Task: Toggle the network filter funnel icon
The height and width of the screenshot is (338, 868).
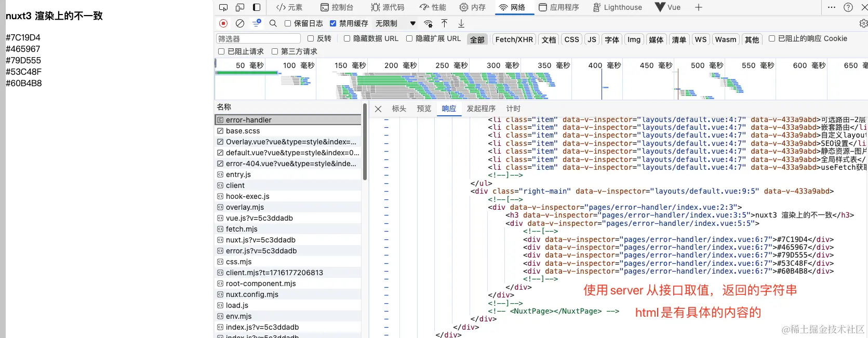Action: click(257, 23)
